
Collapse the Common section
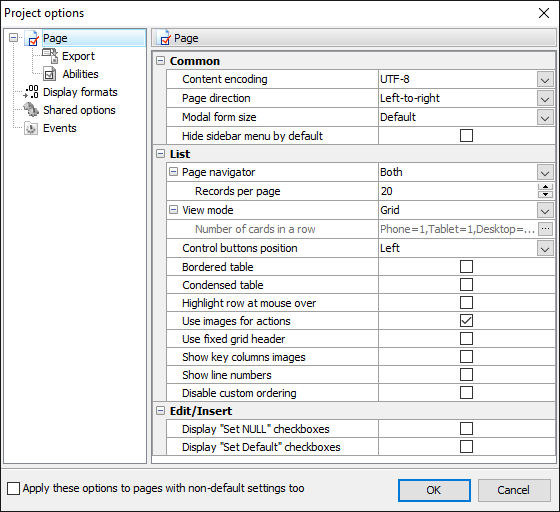[161, 61]
